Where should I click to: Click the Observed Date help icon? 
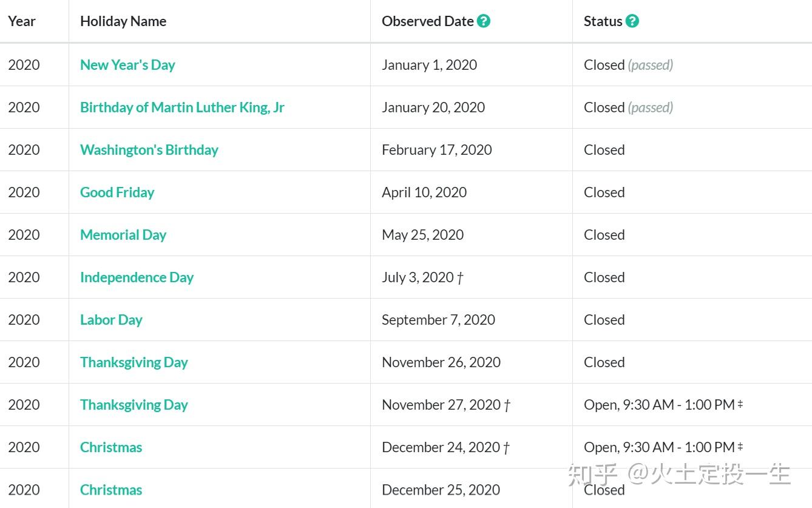(x=484, y=21)
